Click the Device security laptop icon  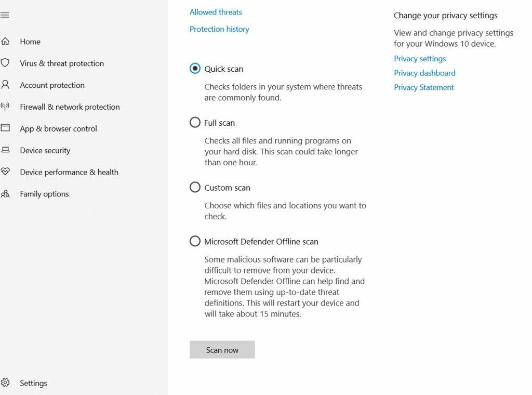(x=5, y=150)
